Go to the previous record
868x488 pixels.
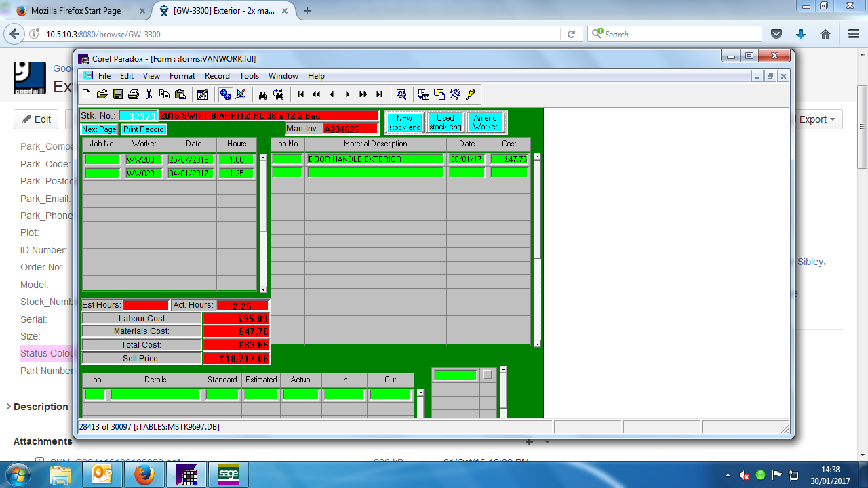click(332, 94)
